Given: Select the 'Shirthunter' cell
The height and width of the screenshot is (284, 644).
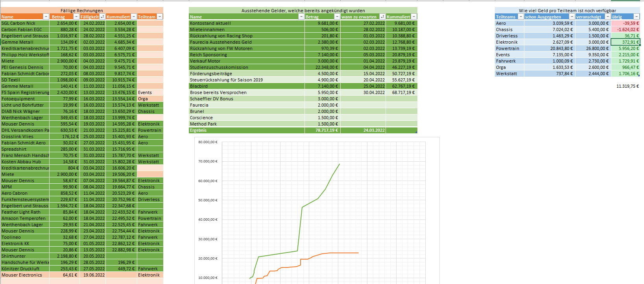Looking at the screenshot, I should click(x=25, y=256).
